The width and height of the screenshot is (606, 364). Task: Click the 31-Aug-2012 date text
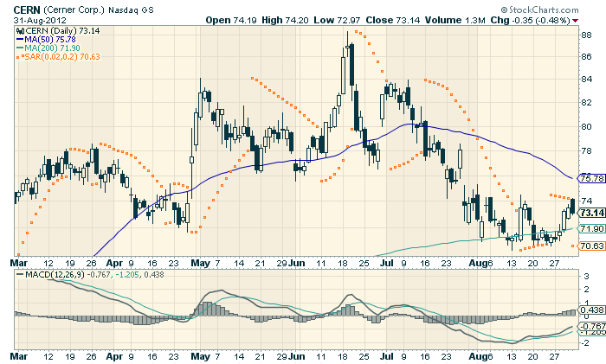click(29, 19)
